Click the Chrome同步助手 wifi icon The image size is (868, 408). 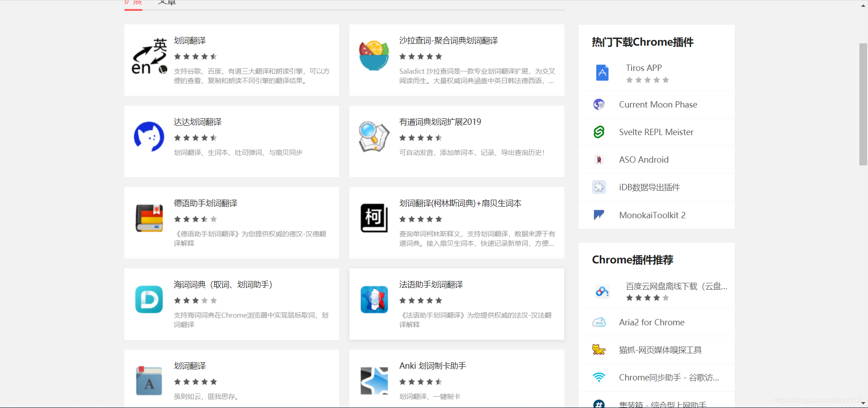(599, 377)
